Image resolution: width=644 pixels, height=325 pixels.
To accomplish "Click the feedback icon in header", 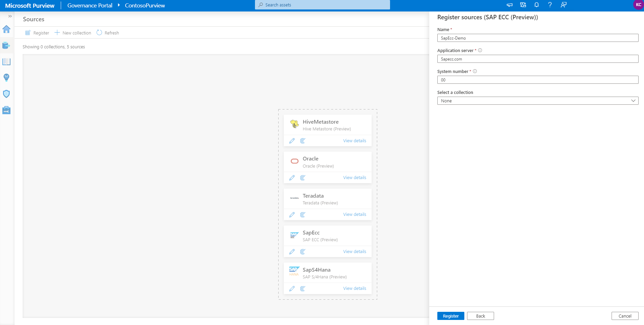I will click(564, 5).
